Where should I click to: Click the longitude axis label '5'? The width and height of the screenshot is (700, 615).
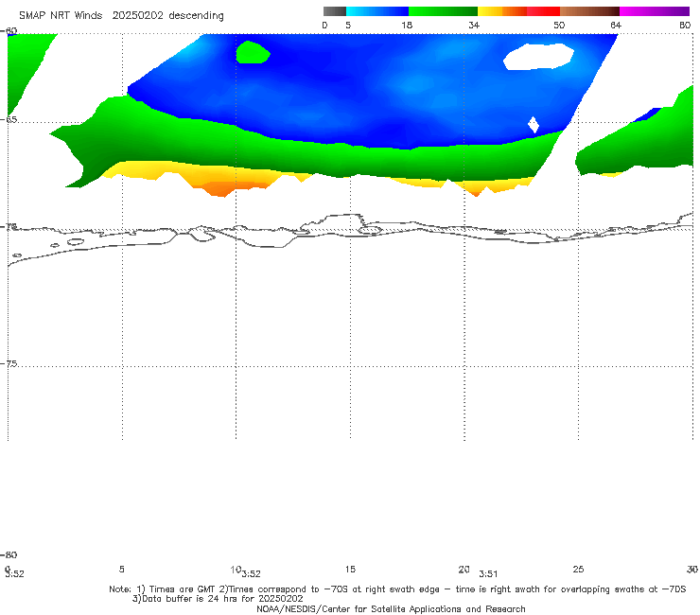tap(121, 569)
